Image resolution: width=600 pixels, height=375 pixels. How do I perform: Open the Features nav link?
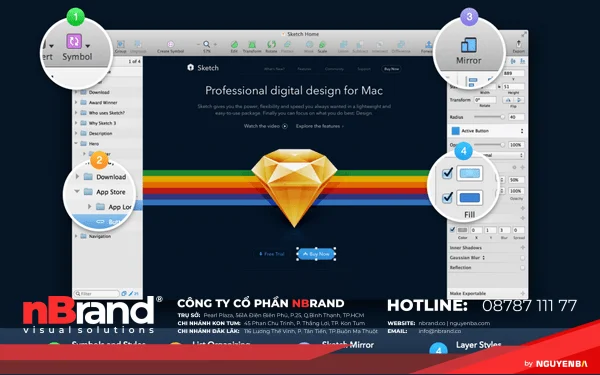[x=304, y=69]
